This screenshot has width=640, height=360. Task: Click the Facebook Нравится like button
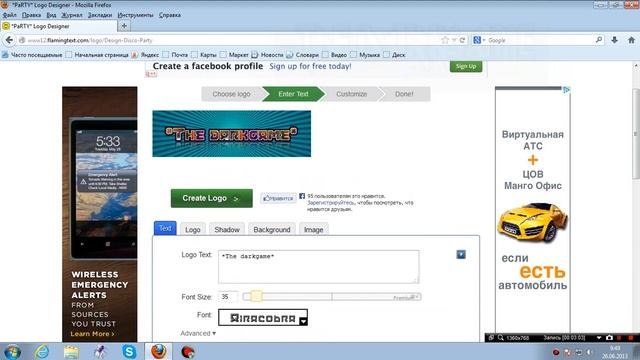[278, 198]
